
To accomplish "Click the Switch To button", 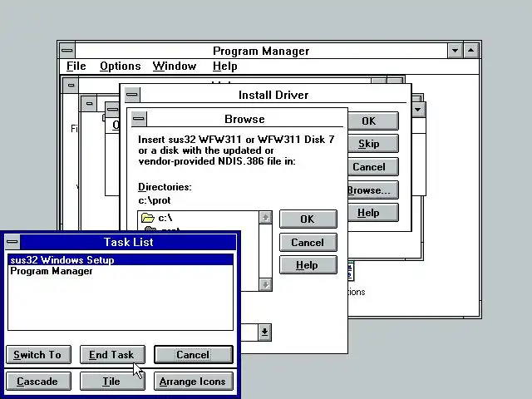I will [x=38, y=355].
